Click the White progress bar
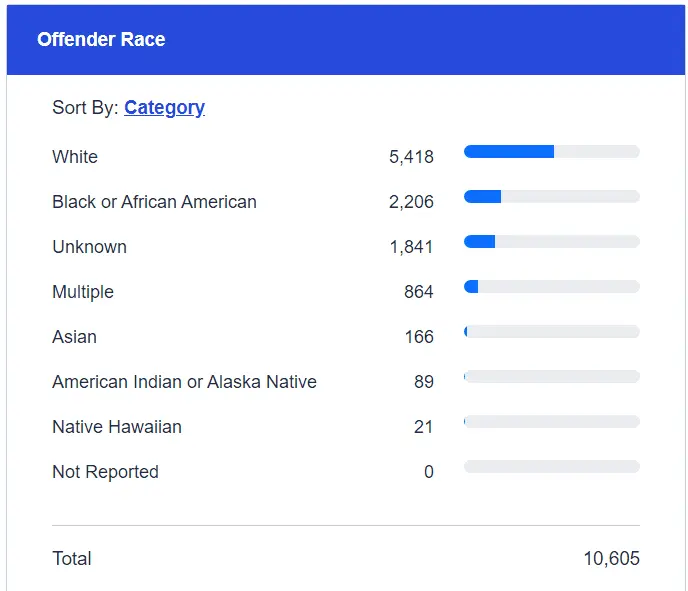 click(551, 152)
